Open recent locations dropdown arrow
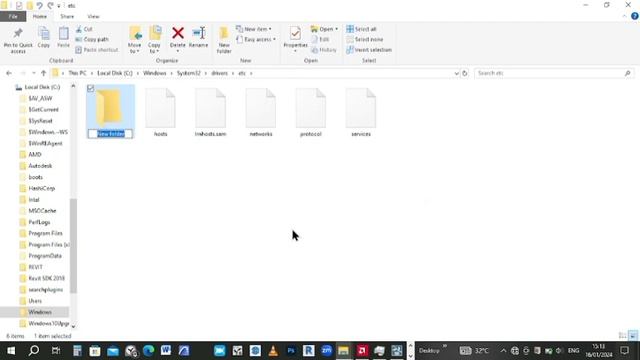 point(33,73)
